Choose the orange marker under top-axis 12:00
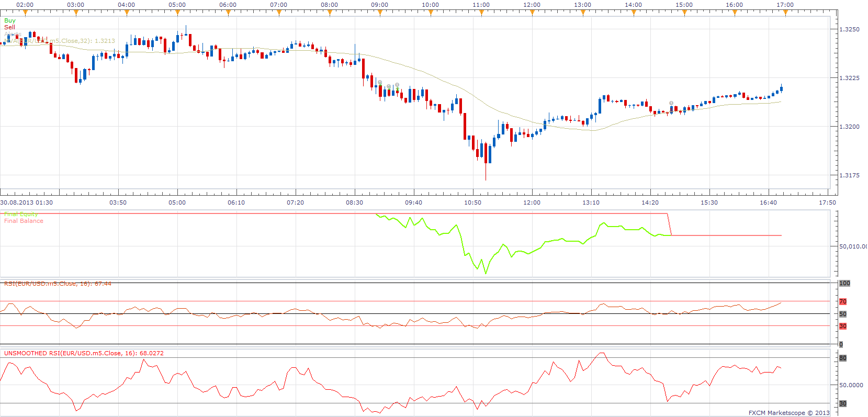The width and height of the screenshot is (868, 417). pyautogui.click(x=532, y=13)
